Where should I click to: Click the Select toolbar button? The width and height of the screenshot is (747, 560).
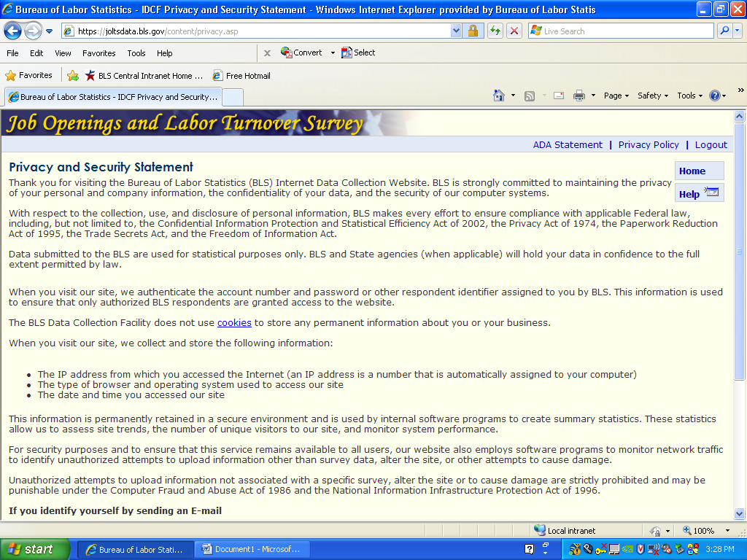pos(358,52)
